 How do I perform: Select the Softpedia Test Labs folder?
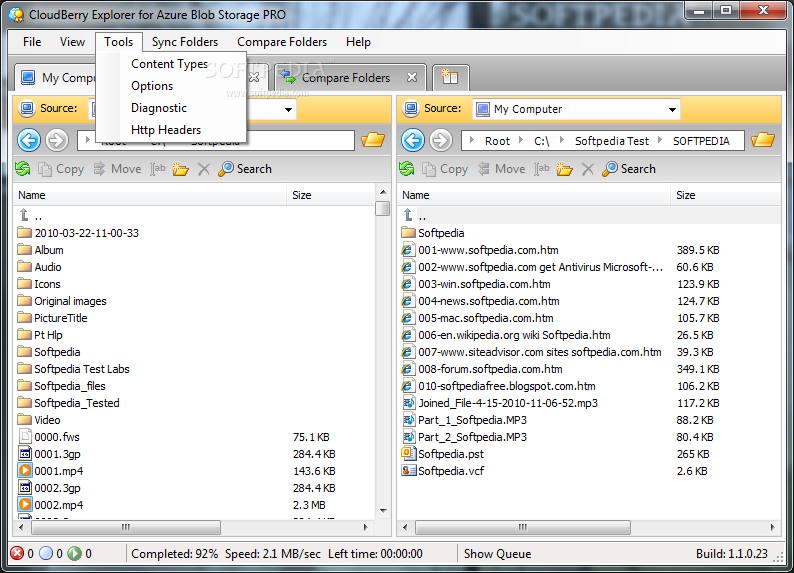73,369
